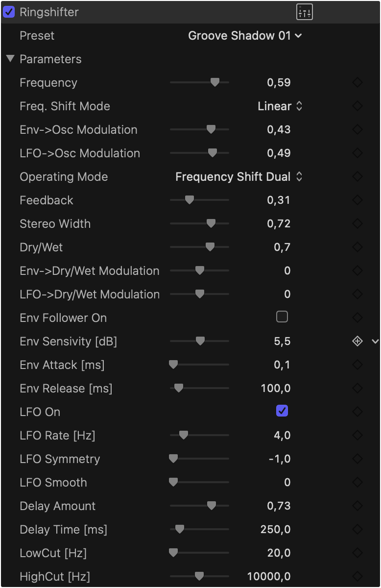Screen dimensions: 381x588
Task: Open the Groove Shadow 01 preset dropdown
Action: click(x=245, y=36)
